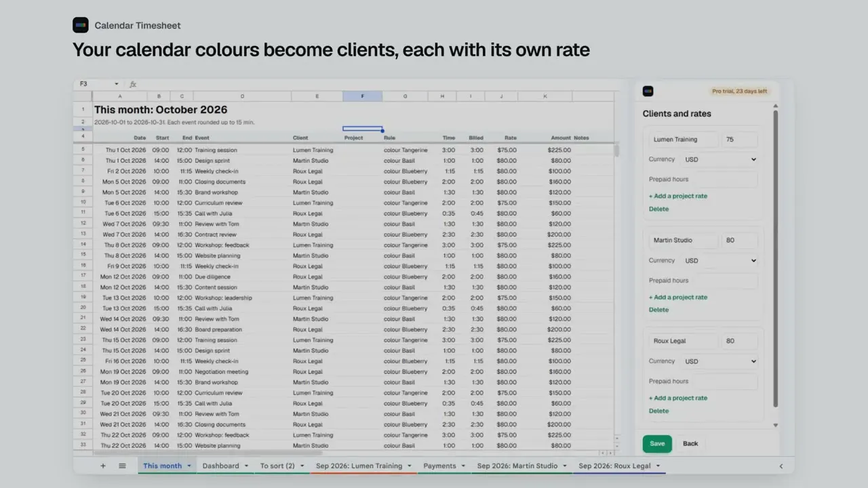
Task: Open the Dashboard tab dropdown arrow
Action: [x=246, y=466]
